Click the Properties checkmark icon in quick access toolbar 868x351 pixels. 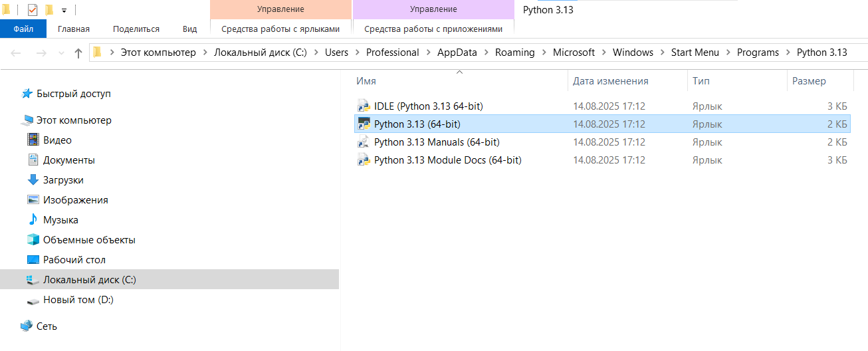coord(33,10)
